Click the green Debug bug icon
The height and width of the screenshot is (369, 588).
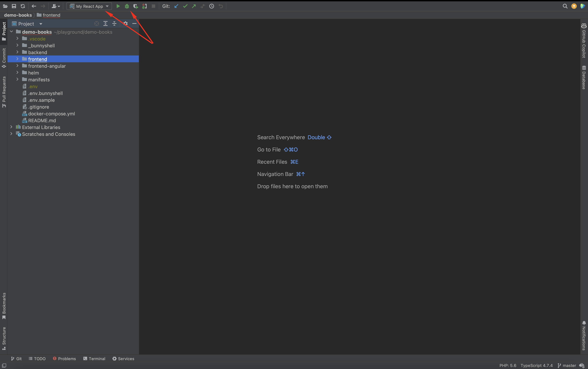click(x=127, y=6)
